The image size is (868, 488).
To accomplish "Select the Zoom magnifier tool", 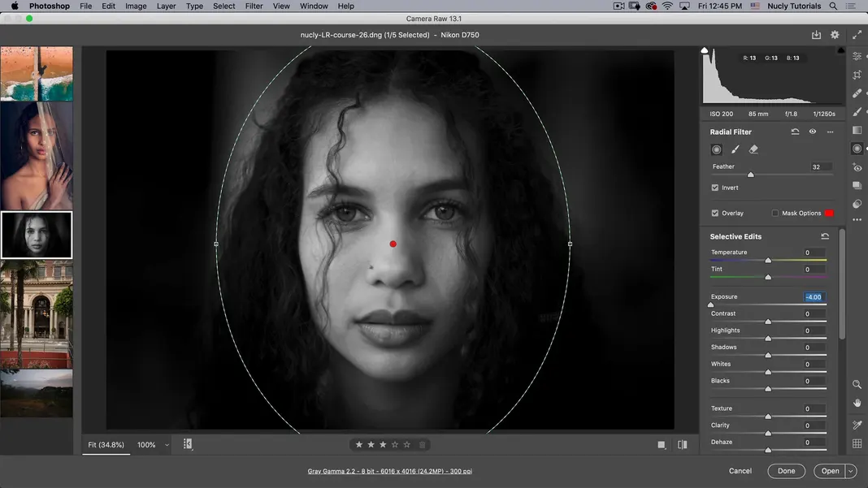I will 857,384.
